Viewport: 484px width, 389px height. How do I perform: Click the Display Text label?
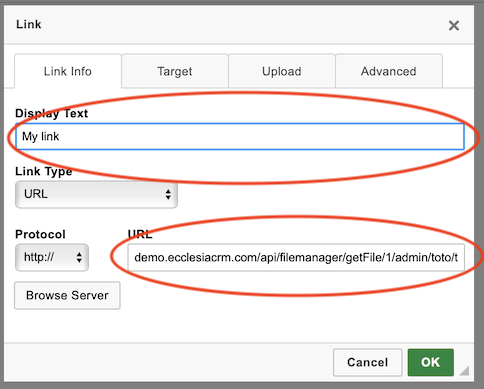(52, 113)
